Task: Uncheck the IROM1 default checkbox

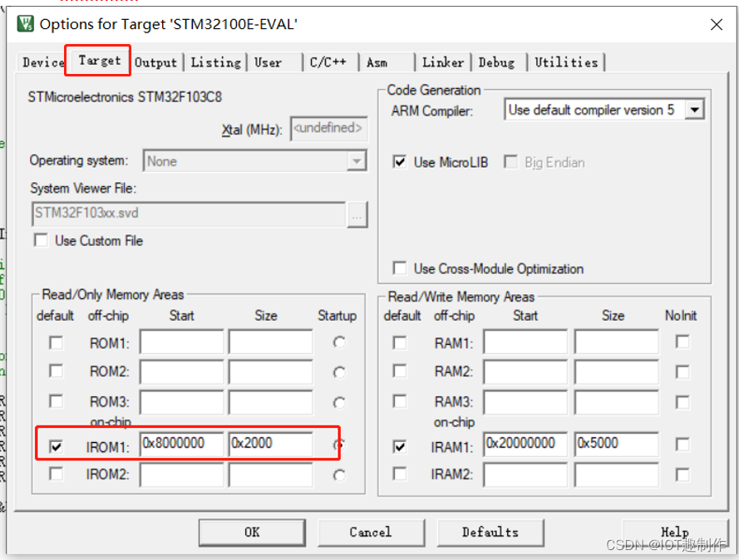Action: 56,445
